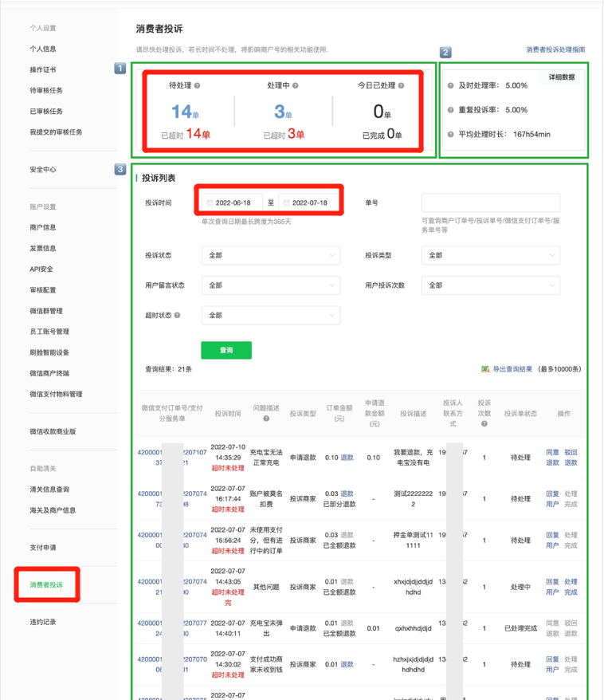Open 发票信息 sidebar item
604x700 pixels.
coord(43,248)
